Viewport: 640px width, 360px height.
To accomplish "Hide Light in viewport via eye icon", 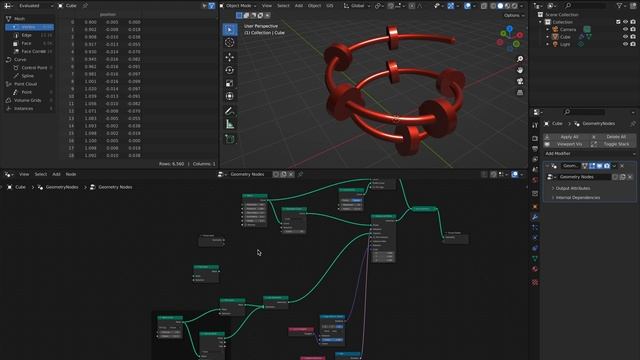I will tap(625, 44).
